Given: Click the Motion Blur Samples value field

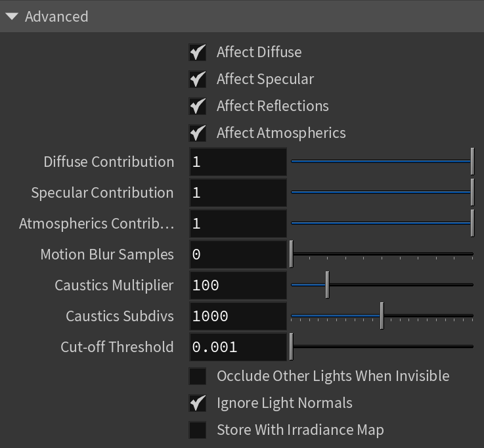Looking at the screenshot, I should point(238,255).
